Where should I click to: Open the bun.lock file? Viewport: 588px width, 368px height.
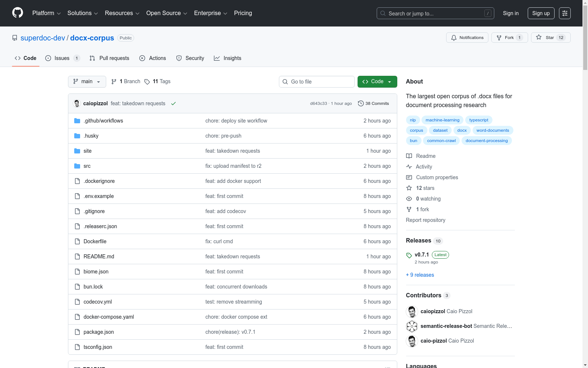pyautogui.click(x=93, y=287)
